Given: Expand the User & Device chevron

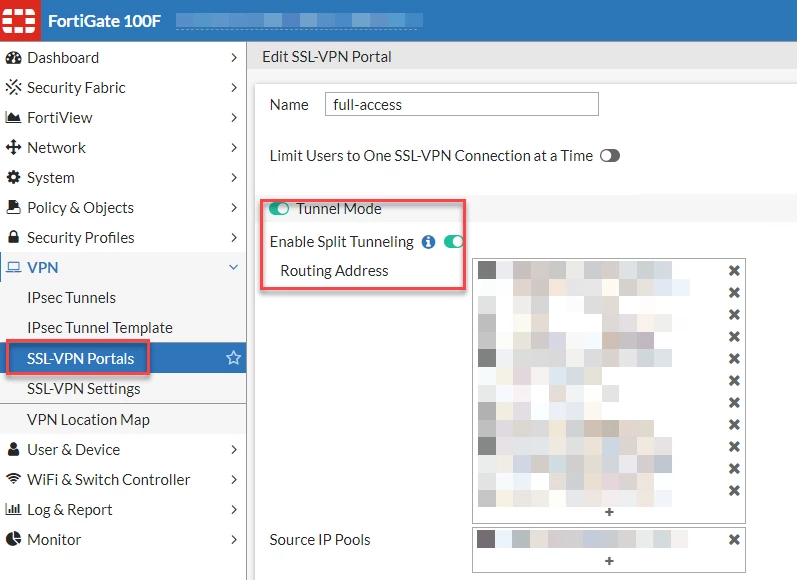Looking at the screenshot, I should [234, 449].
